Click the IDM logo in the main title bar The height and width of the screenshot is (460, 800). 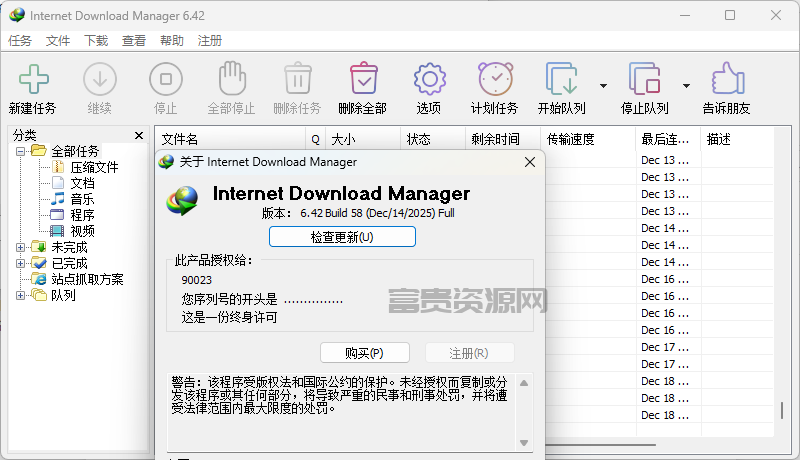[x=17, y=15]
